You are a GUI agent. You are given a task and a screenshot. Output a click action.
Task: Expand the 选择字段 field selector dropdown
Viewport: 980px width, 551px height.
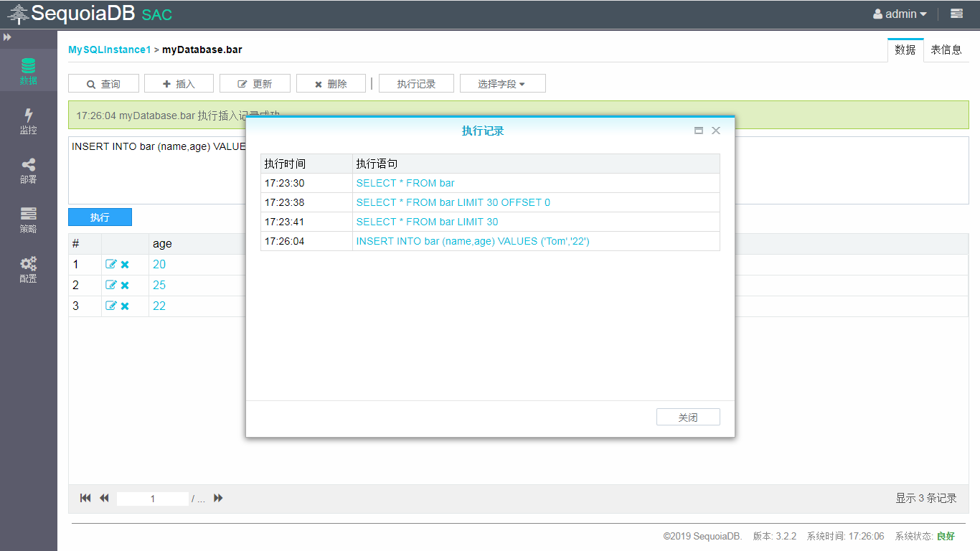tap(502, 84)
